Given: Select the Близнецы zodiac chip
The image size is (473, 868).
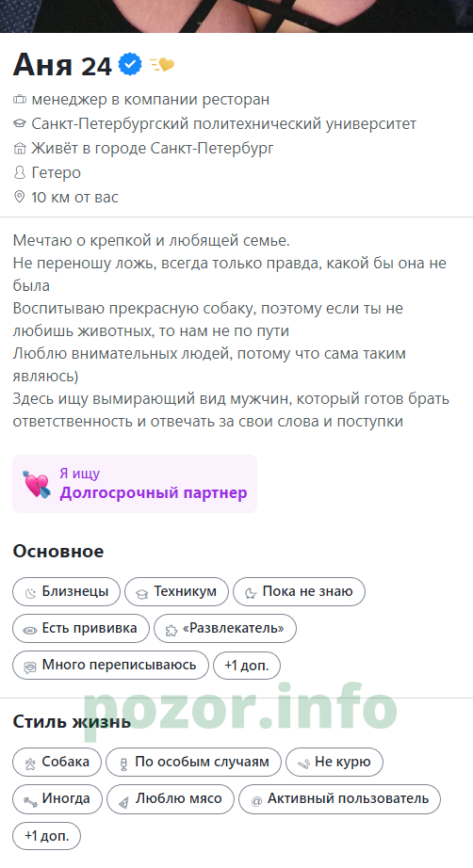Looking at the screenshot, I should pos(67,592).
